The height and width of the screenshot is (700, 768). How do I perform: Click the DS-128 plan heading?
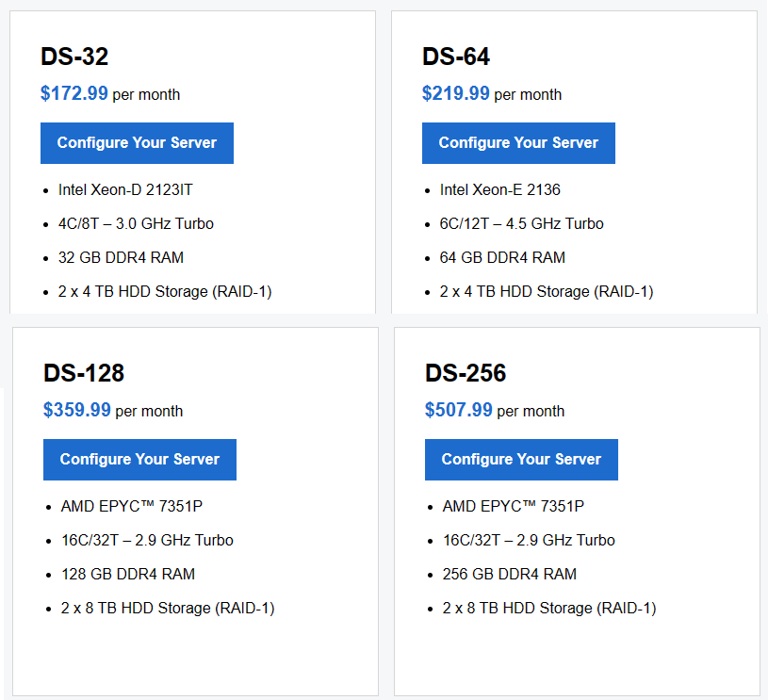tap(84, 373)
